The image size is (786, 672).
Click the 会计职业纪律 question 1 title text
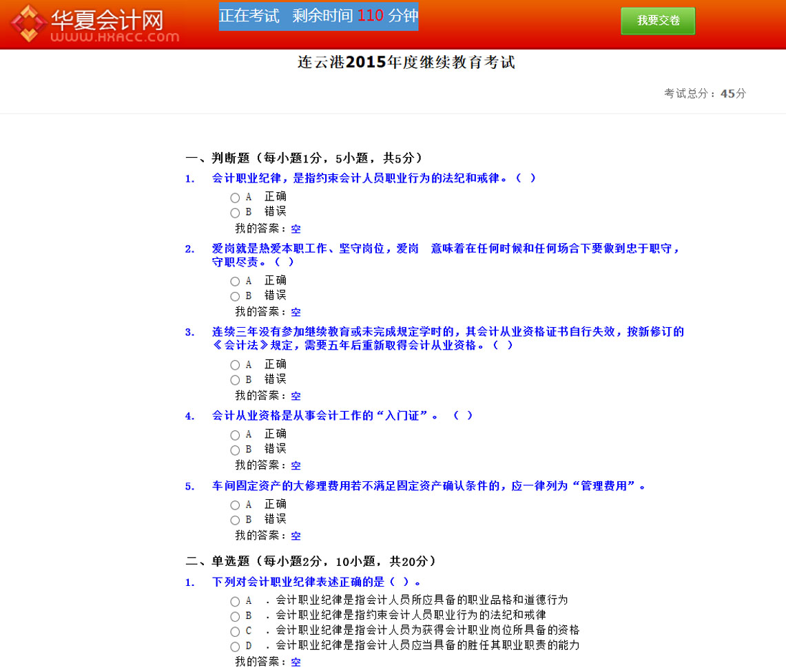[x=373, y=178]
